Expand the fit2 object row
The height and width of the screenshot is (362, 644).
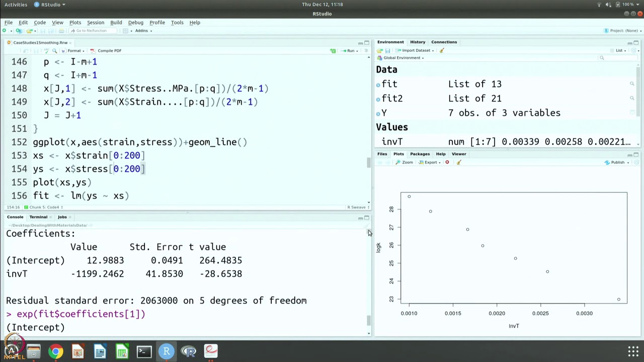pos(378,99)
